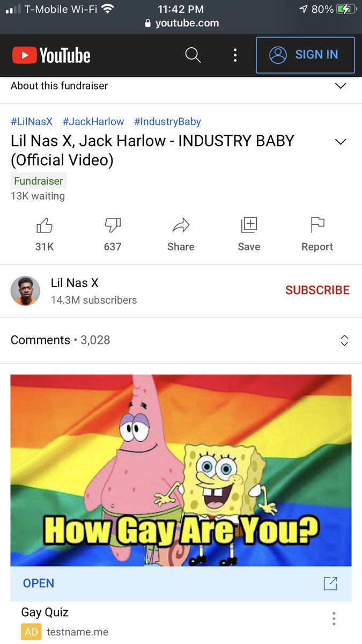Expand the video title description chevron
362x644 pixels.
[341, 142]
